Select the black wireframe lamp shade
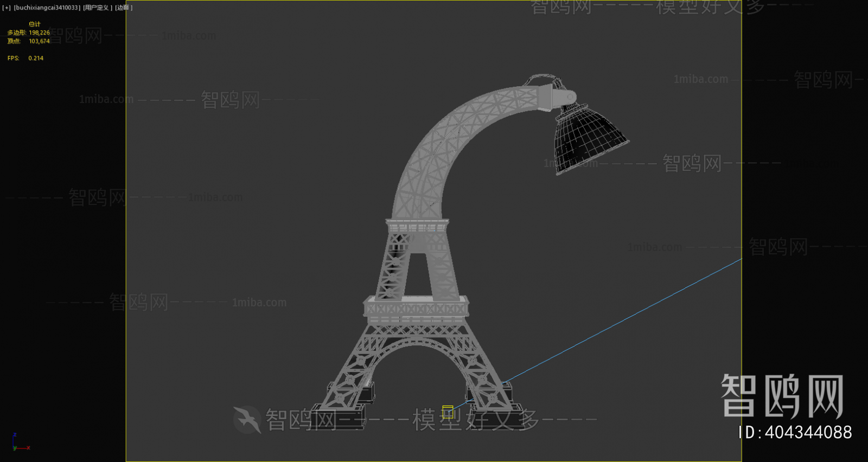868x462 pixels. pos(588,139)
